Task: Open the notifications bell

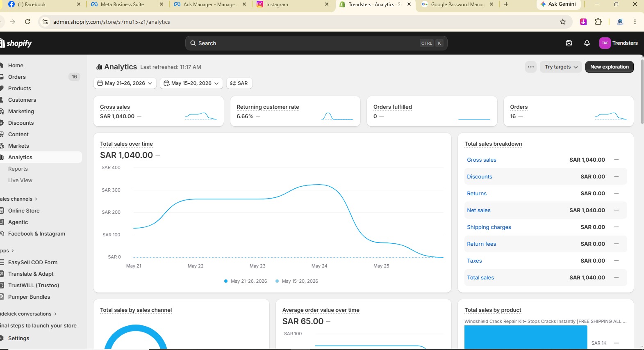Action: click(587, 43)
